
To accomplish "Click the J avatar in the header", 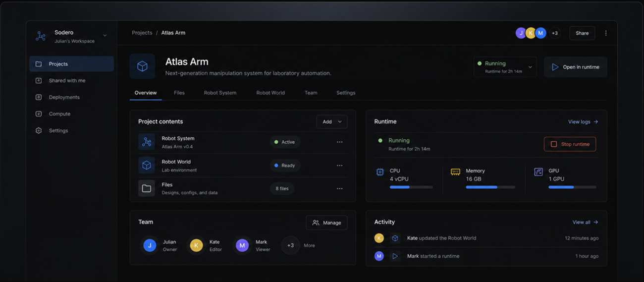I will pyautogui.click(x=521, y=33).
